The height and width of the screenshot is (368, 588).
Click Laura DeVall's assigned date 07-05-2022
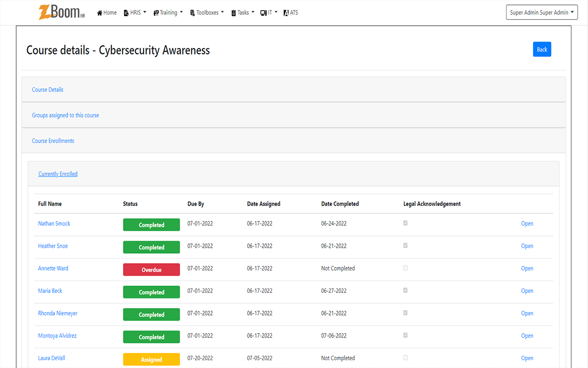(x=260, y=358)
